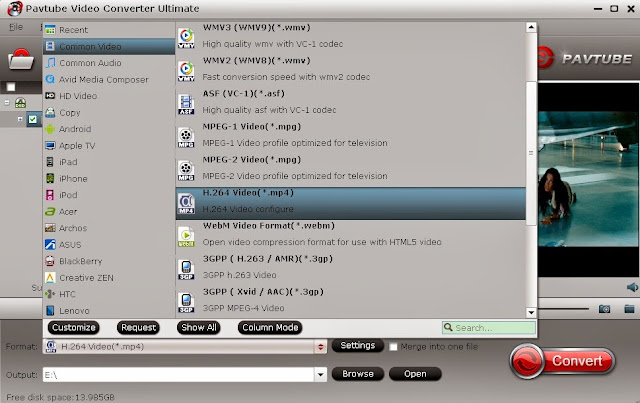Click the Request button

tap(138, 327)
